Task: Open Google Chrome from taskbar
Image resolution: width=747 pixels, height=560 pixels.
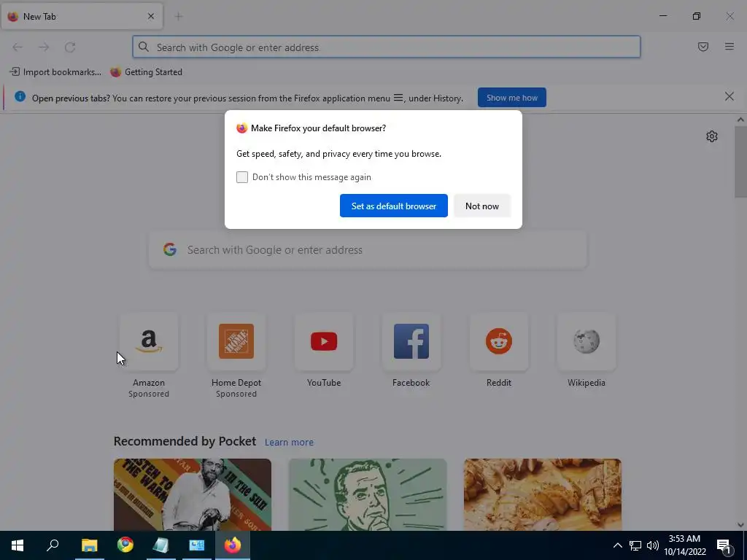Action: pyautogui.click(x=125, y=545)
